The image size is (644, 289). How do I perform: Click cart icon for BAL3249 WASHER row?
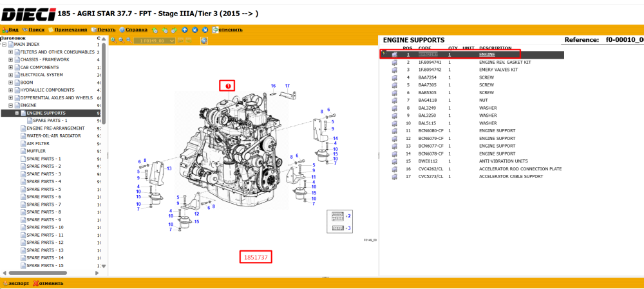click(395, 108)
